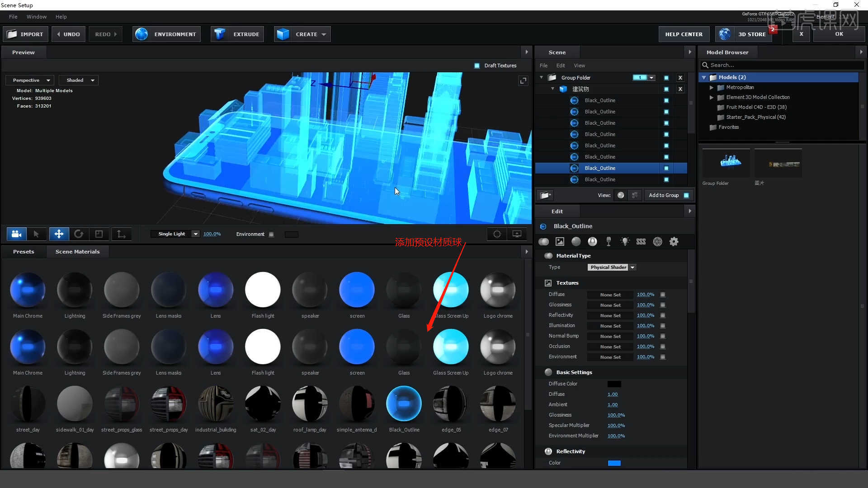This screenshot has width=868, height=488.
Task: Toggle visibility of selected Black_Outline item
Action: (x=666, y=168)
